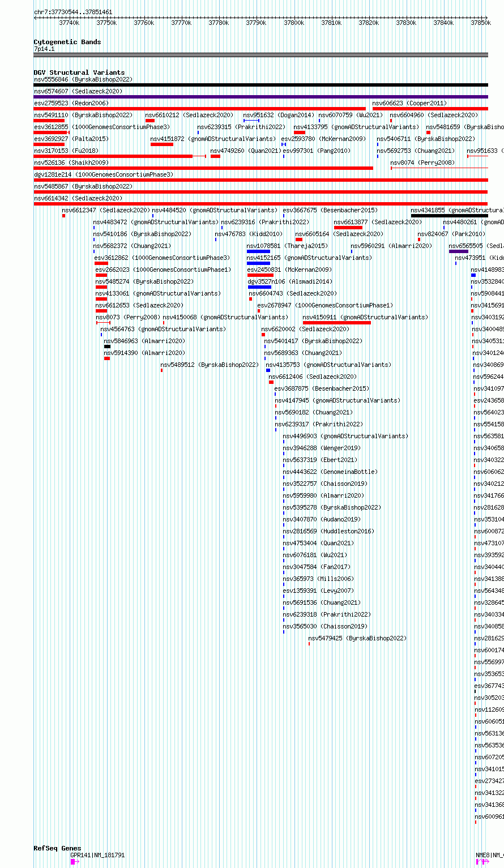Image resolution: width=504 pixels, height=868 pixels.
Task: Select variant esv3692927 (Palta2015)
Action: click(x=71, y=139)
